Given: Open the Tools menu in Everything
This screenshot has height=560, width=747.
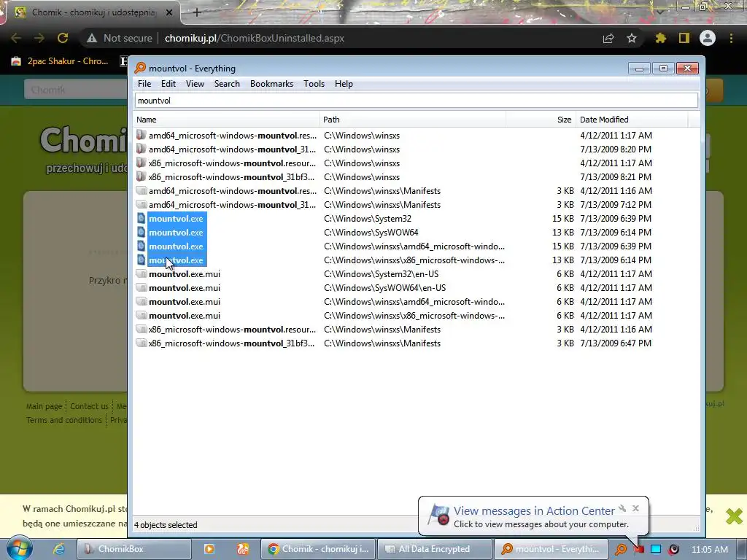Looking at the screenshot, I should click(314, 84).
